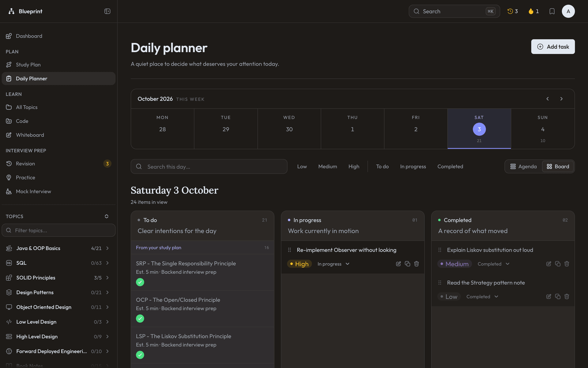Go to next week arrow

tap(561, 99)
